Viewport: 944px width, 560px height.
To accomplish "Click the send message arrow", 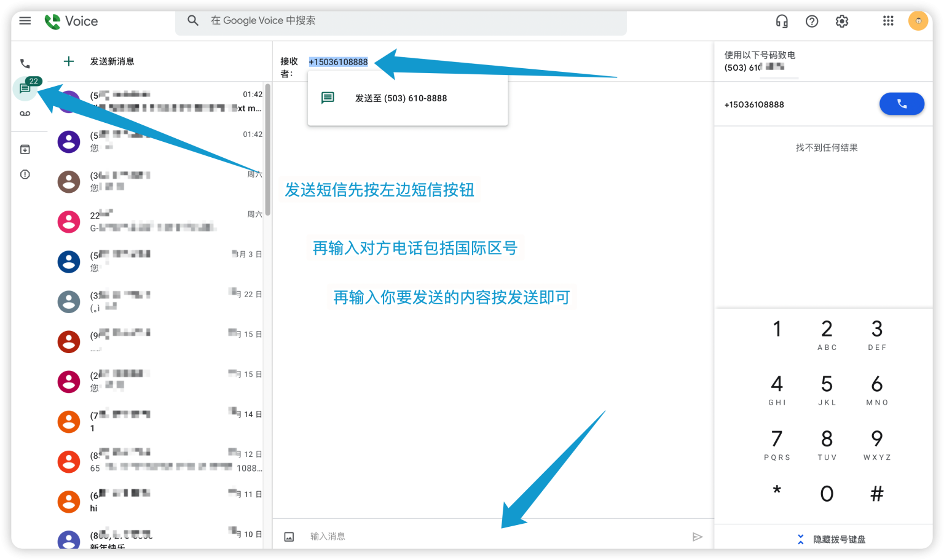I will tap(698, 537).
